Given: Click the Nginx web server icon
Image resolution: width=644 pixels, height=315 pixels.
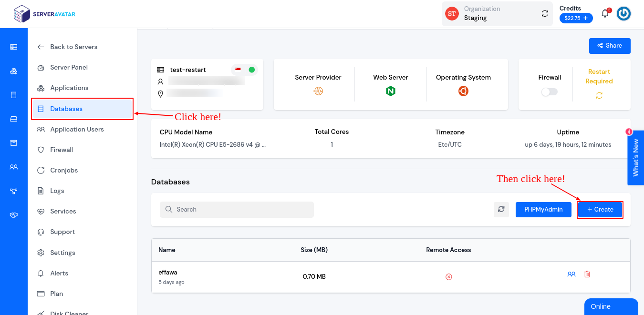Looking at the screenshot, I should pyautogui.click(x=391, y=91).
